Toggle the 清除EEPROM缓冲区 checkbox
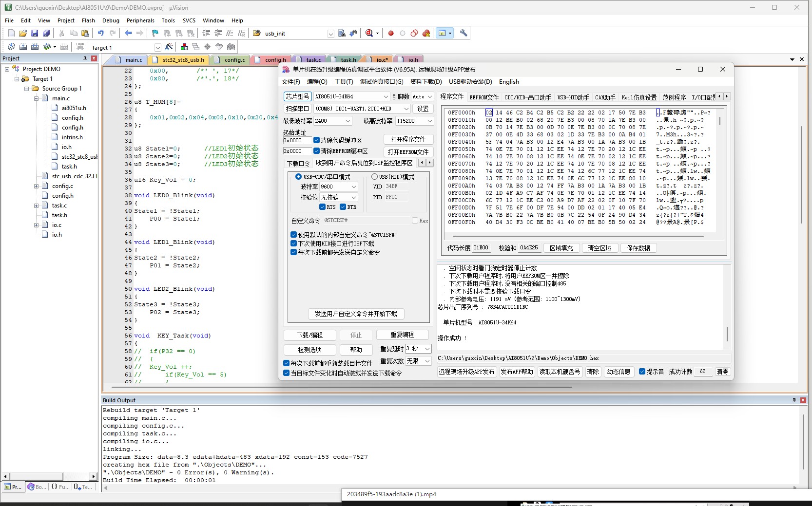This screenshot has width=812, height=506. [x=316, y=151]
